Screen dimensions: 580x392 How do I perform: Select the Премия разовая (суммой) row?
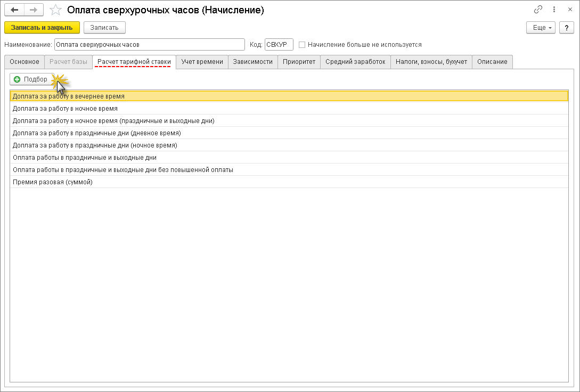(289, 182)
